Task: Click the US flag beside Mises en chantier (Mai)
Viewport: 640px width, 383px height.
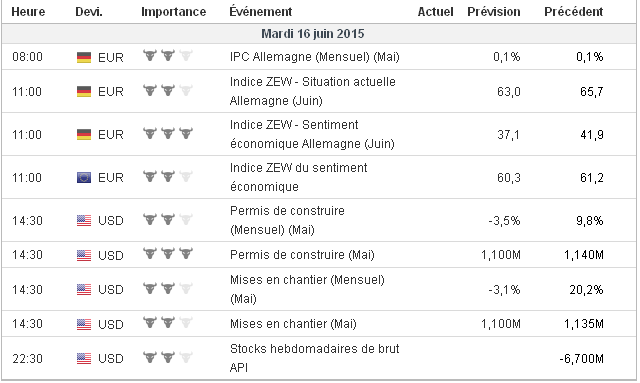Action: (x=84, y=325)
